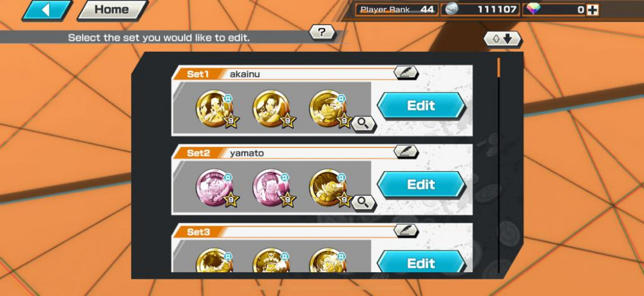The width and height of the screenshot is (644, 296).
Task: Select the gold medal in Set2
Action: (328, 188)
